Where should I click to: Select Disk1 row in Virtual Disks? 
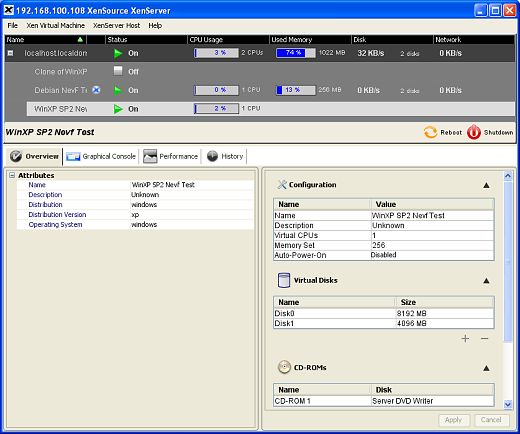point(383,323)
